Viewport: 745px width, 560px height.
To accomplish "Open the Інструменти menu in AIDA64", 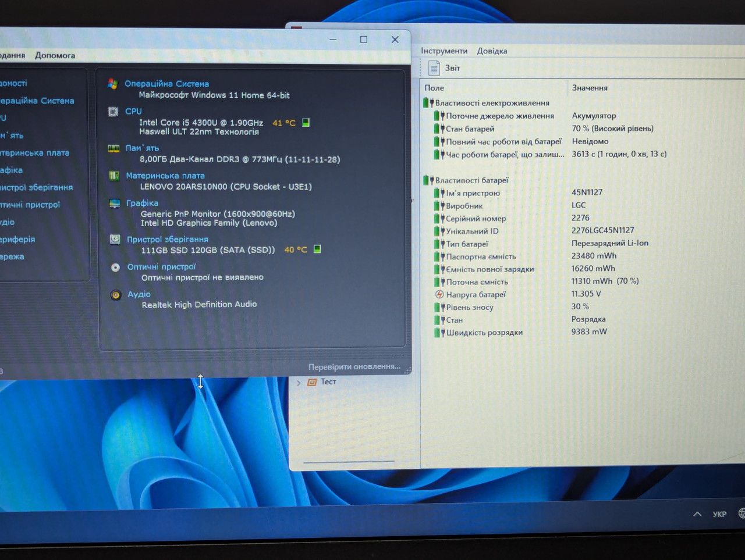I will point(444,51).
